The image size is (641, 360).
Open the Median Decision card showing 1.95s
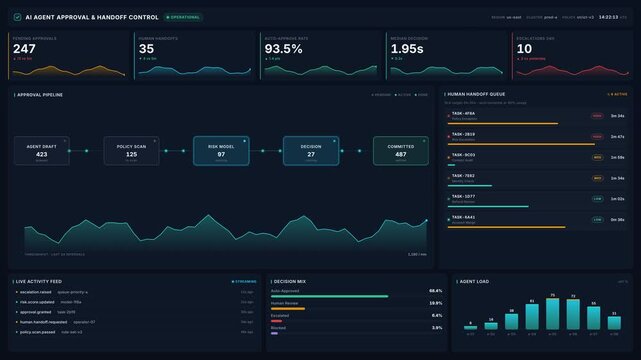(x=446, y=56)
